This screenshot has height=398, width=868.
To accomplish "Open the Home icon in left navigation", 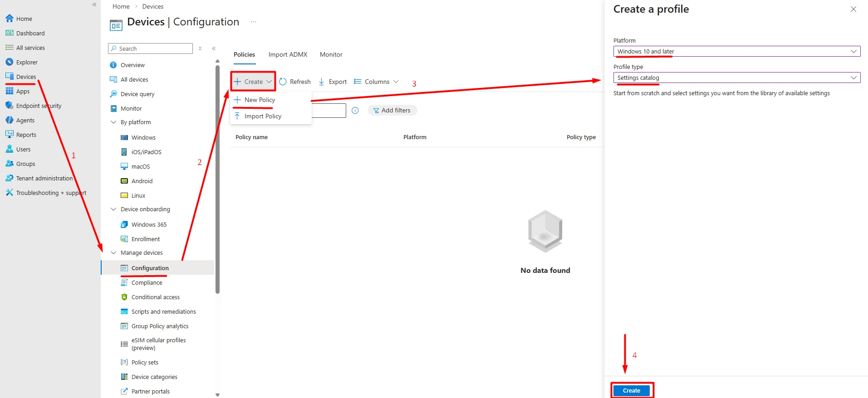I will 10,19.
